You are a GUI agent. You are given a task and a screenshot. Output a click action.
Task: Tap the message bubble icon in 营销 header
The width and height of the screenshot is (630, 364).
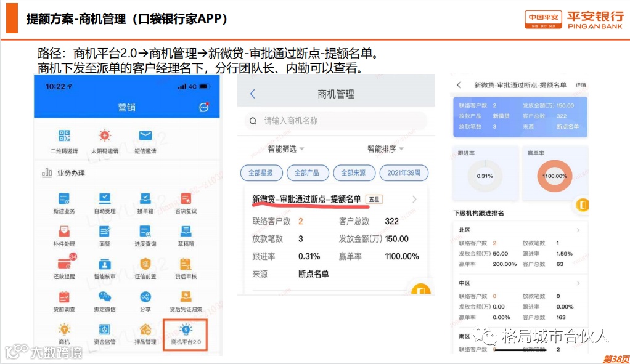pos(204,107)
